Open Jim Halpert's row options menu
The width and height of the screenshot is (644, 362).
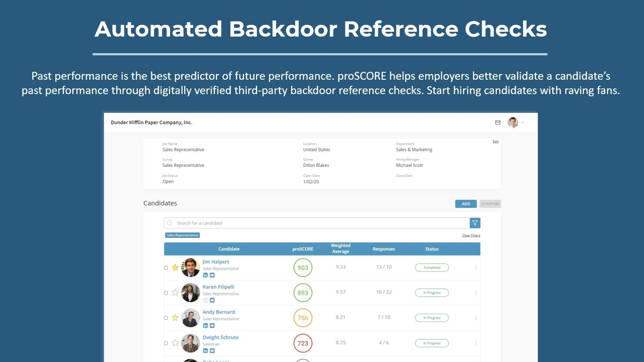[x=476, y=267]
